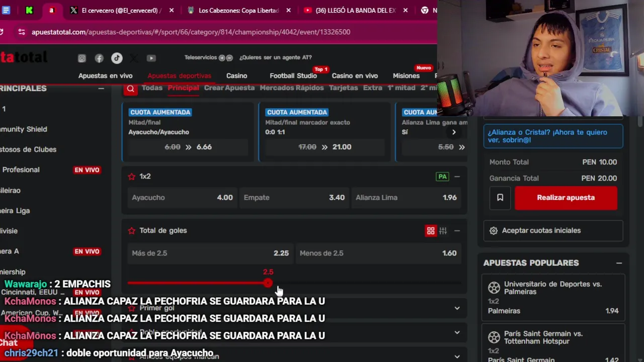The width and height of the screenshot is (644, 362).
Task: Switch Total de goles to slider view
Action: coord(443,231)
